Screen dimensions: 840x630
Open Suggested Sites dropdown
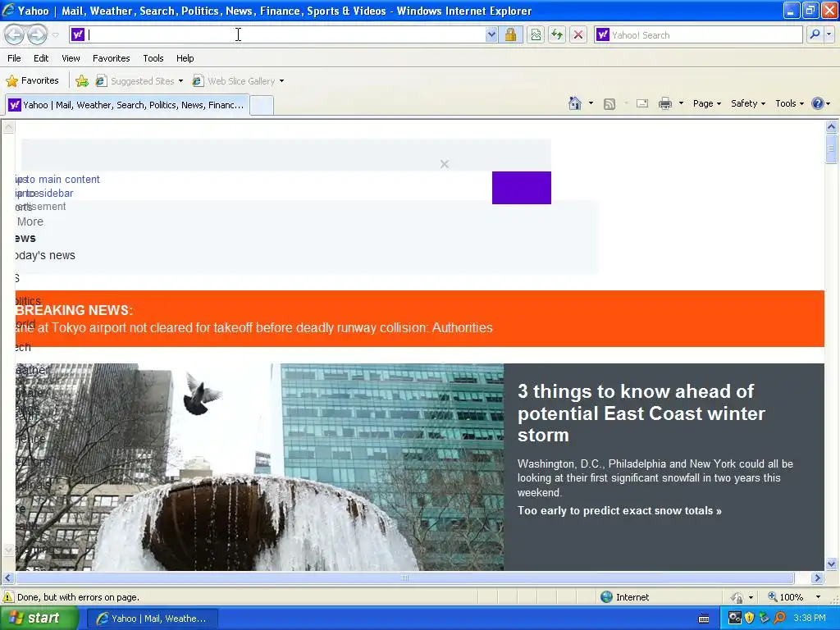coord(139,81)
